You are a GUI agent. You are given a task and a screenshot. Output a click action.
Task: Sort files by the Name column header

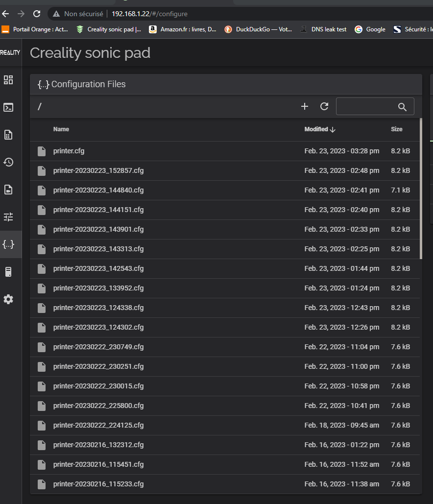(61, 129)
